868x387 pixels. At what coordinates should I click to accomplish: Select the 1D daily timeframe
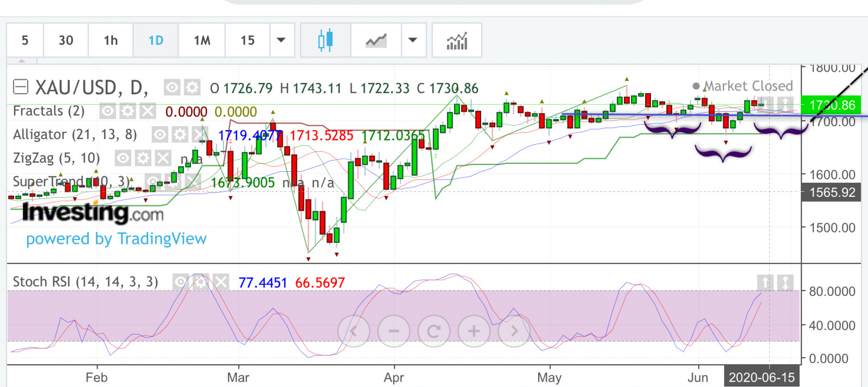(156, 40)
